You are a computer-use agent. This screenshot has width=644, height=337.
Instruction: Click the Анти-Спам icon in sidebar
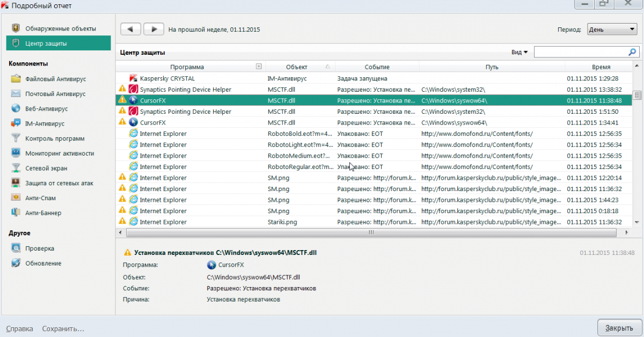click(16, 198)
